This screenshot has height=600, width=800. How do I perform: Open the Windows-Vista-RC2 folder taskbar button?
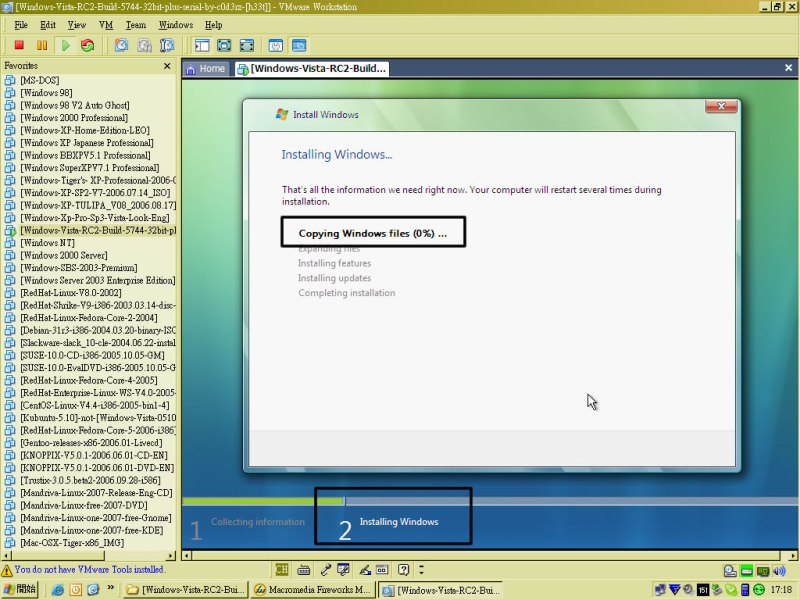point(186,590)
